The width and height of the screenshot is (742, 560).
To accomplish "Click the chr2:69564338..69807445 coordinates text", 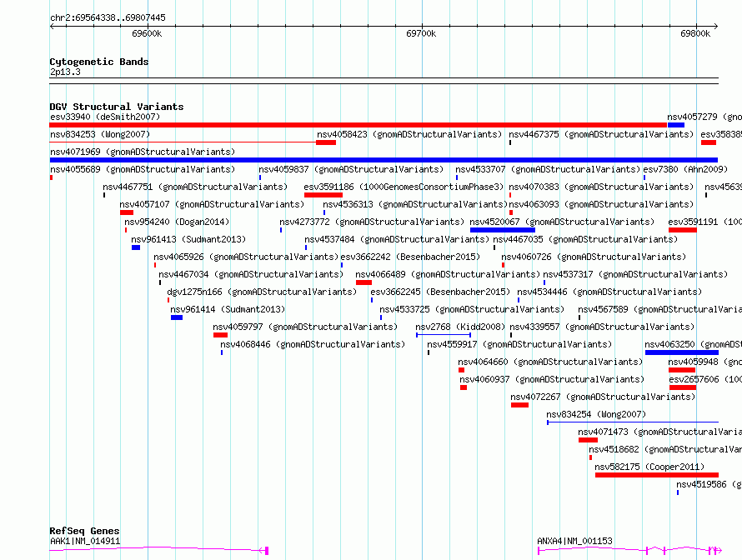I will point(108,18).
